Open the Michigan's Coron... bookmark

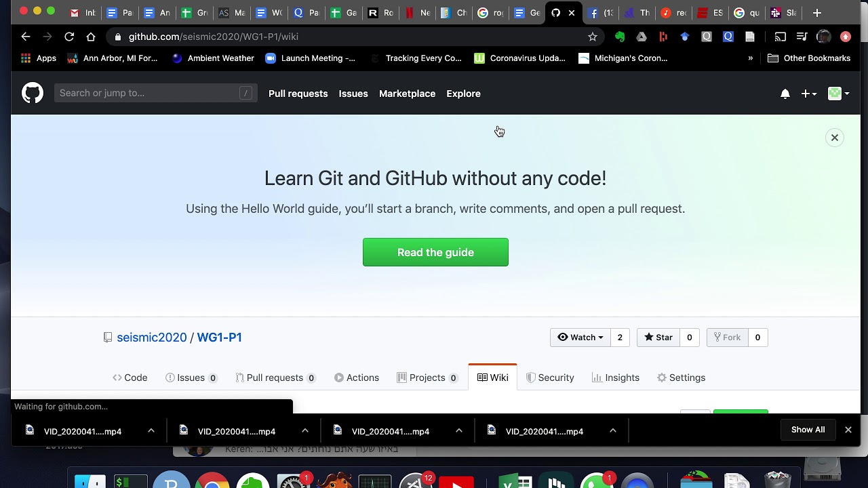click(x=623, y=58)
